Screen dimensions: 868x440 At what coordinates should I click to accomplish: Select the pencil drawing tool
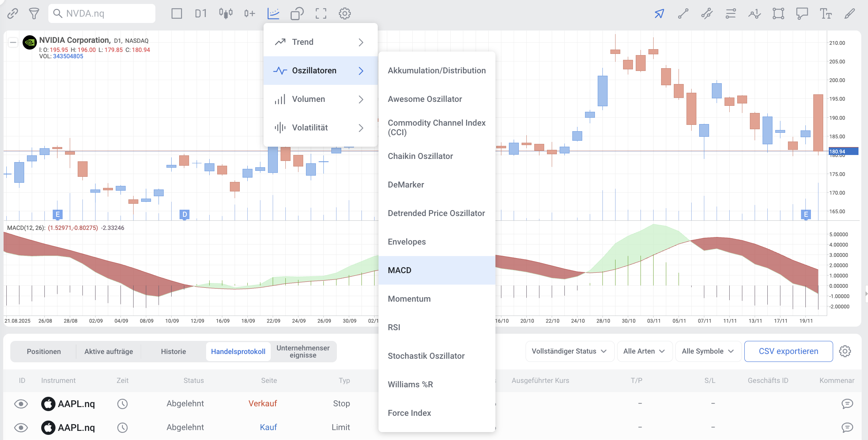pos(849,13)
